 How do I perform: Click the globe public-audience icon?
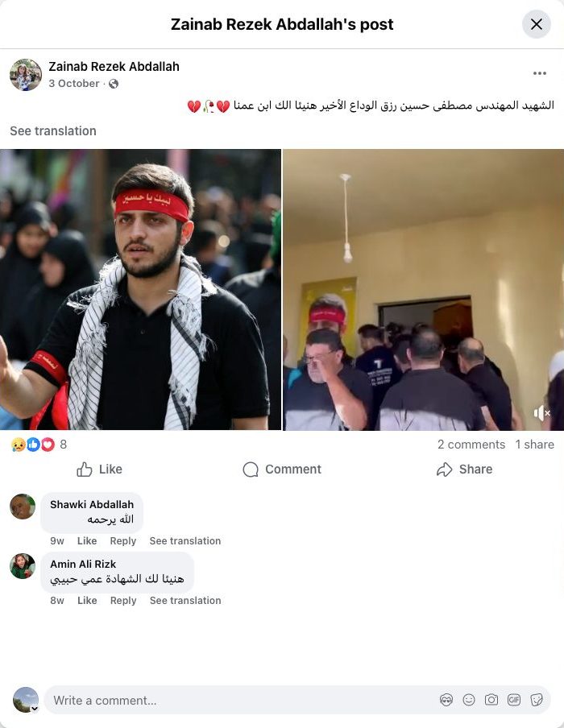coord(114,84)
